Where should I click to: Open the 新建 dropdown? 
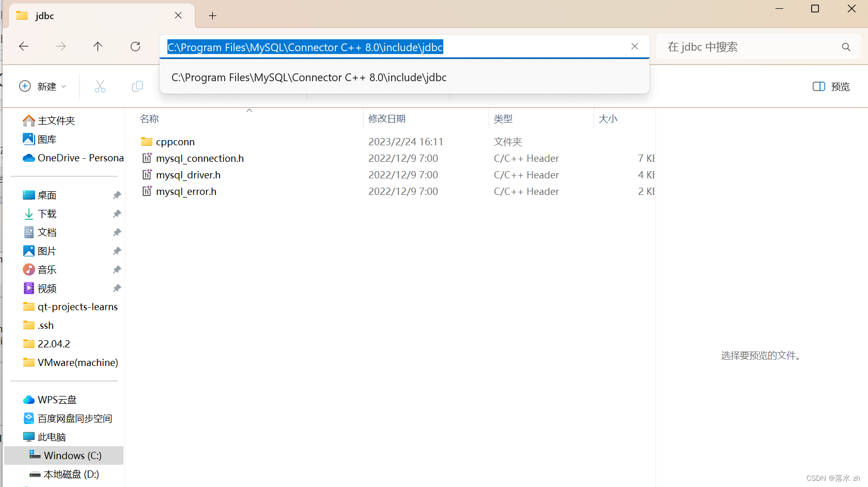pyautogui.click(x=43, y=86)
